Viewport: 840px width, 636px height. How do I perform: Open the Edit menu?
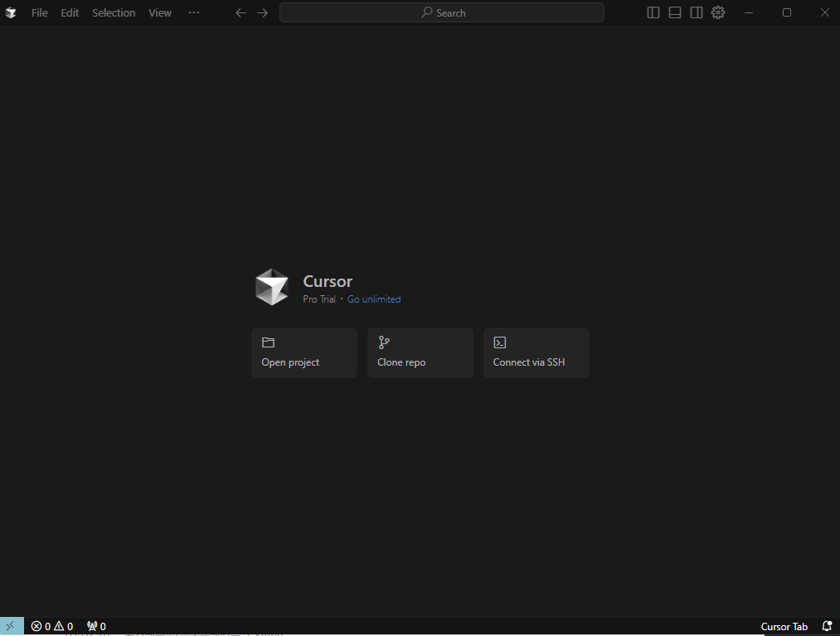[x=70, y=13]
